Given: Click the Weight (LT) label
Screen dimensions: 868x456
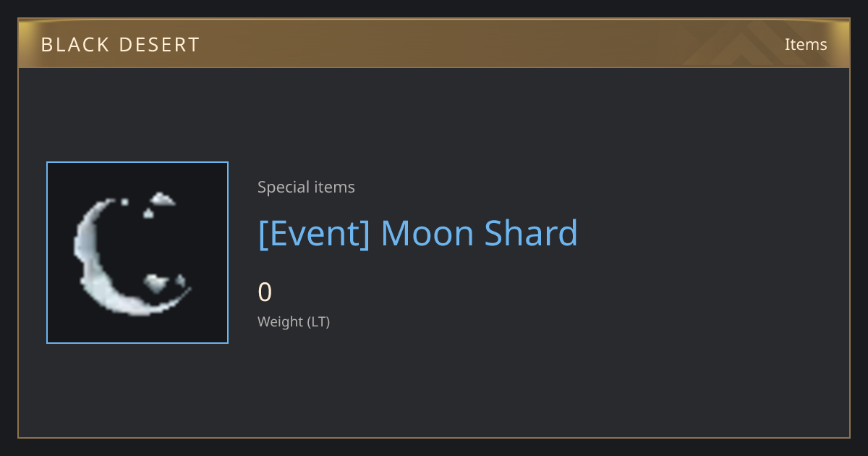Looking at the screenshot, I should pyautogui.click(x=294, y=321).
